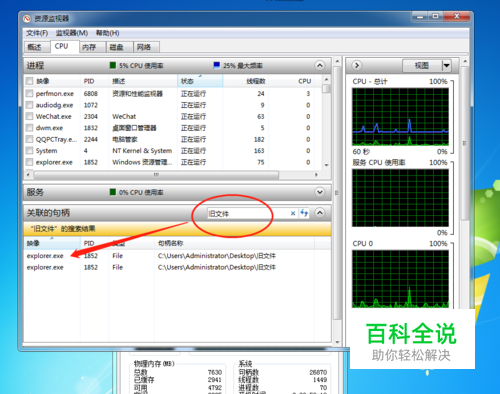
Task: Tick the audiodg.exe process checkbox
Action: click(x=30, y=105)
